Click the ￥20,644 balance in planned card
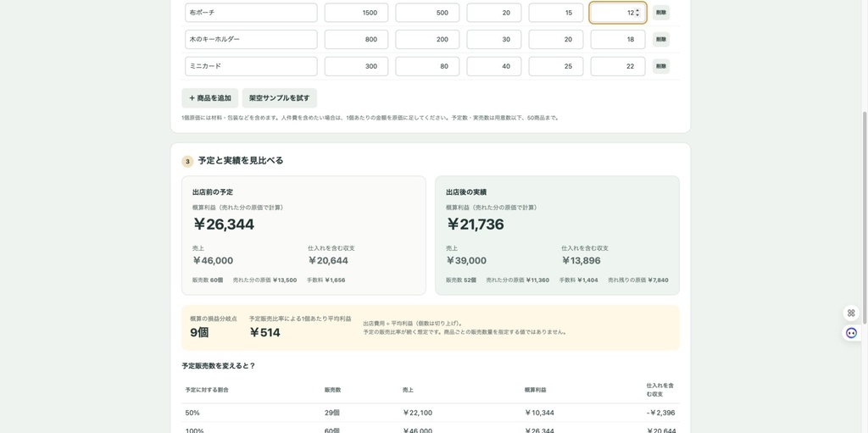This screenshot has width=868, height=433. [328, 261]
